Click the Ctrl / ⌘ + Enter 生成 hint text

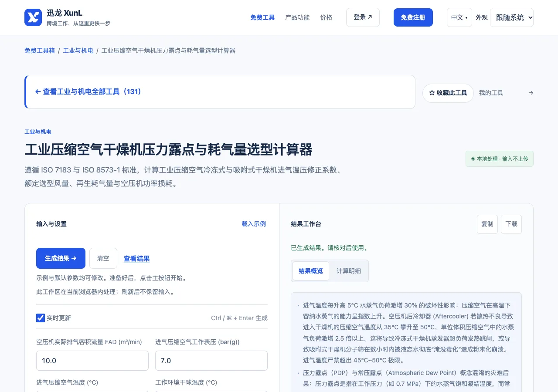point(239,318)
